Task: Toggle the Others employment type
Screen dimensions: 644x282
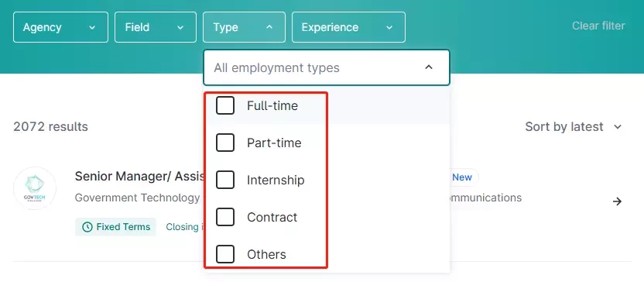Action: pos(225,254)
